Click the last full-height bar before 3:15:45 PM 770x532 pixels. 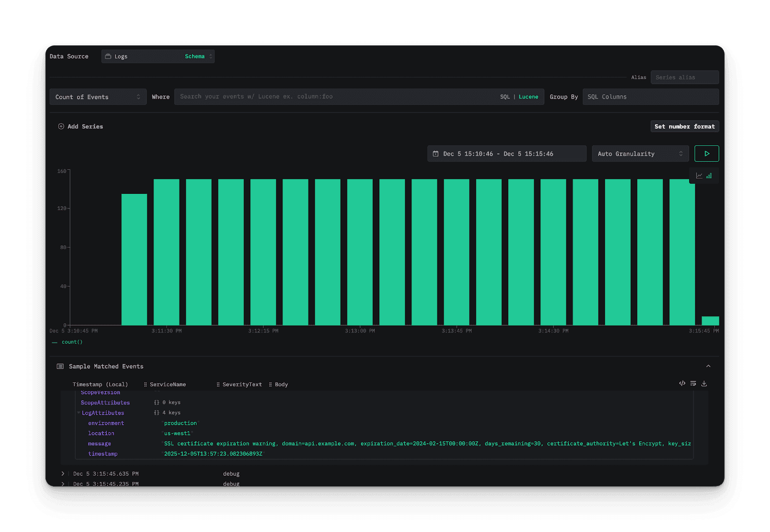click(682, 252)
